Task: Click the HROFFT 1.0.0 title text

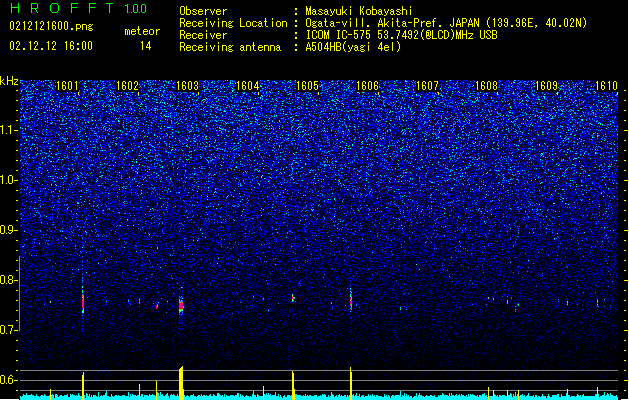Action: [79, 8]
